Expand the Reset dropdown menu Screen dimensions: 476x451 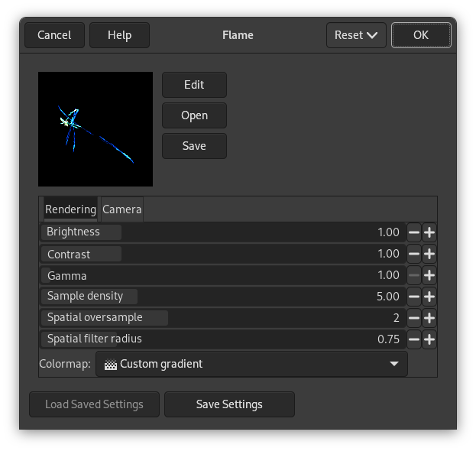point(356,35)
